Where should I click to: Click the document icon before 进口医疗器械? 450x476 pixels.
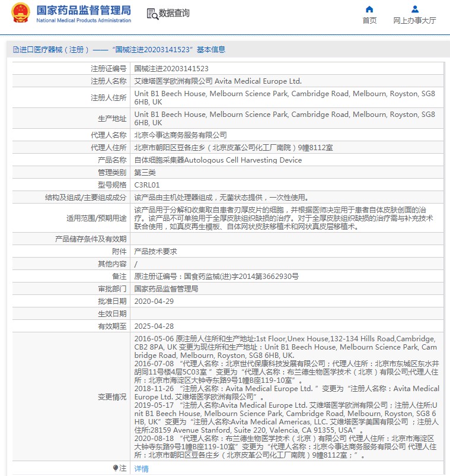coord(16,49)
